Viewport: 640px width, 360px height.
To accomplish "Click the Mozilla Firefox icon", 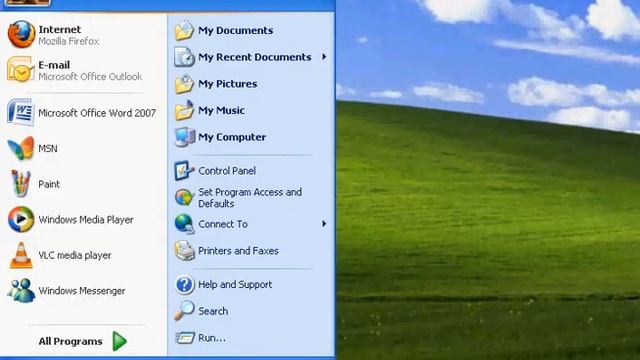I will click(21, 35).
